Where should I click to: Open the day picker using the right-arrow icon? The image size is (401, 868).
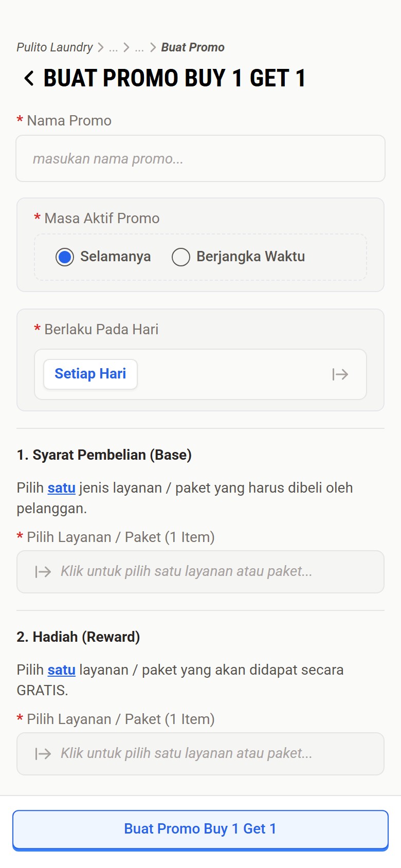(x=340, y=374)
